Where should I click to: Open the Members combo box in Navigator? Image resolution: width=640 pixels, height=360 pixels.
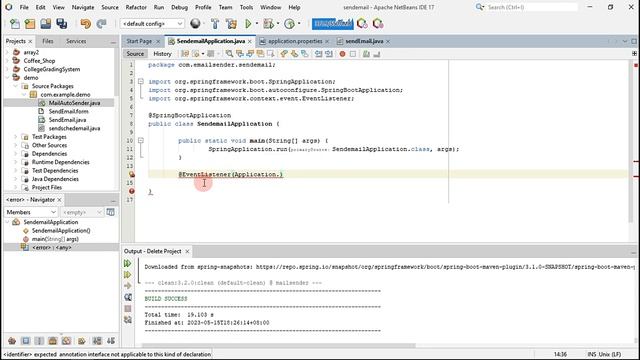pyautogui.click(x=31, y=212)
